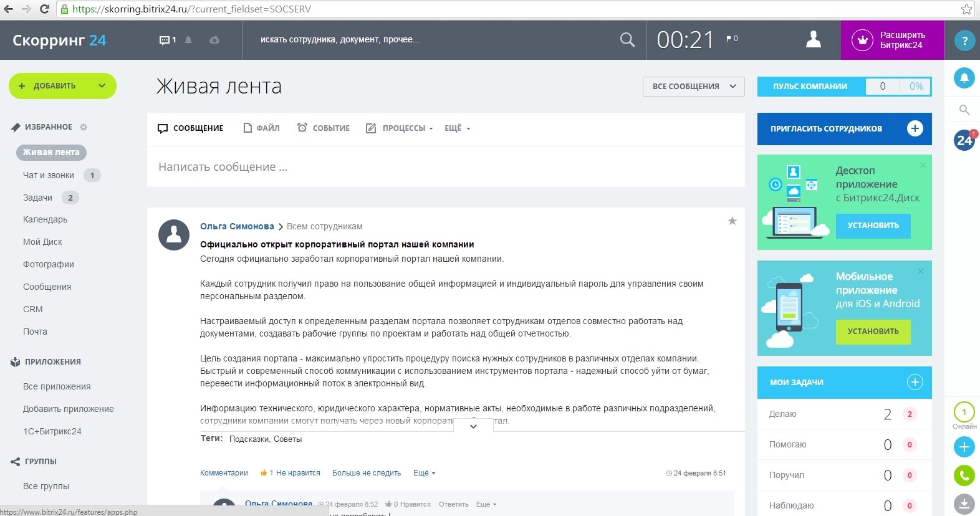980x516 pixels.
Task: Open 'Чат и звонки' in left menu
Action: tap(49, 175)
